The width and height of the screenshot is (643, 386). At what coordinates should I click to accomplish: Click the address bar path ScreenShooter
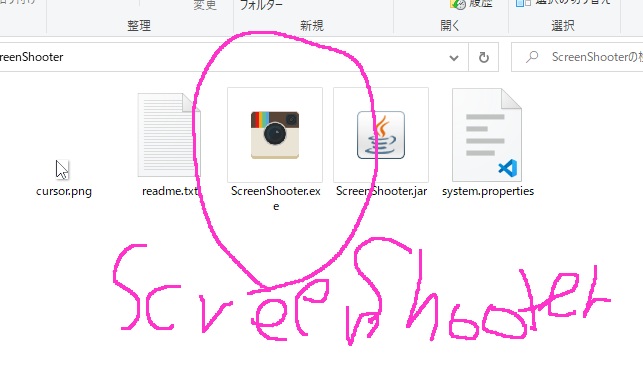point(32,57)
